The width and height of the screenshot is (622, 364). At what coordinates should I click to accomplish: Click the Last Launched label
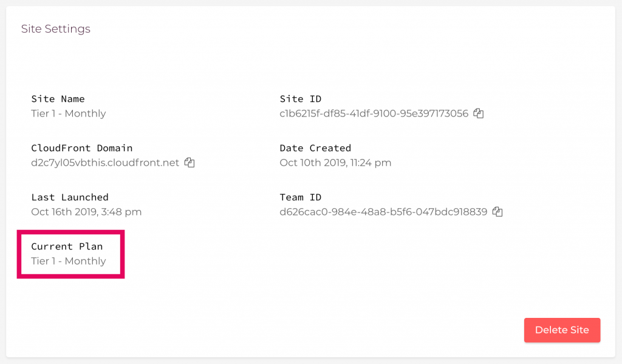point(70,197)
